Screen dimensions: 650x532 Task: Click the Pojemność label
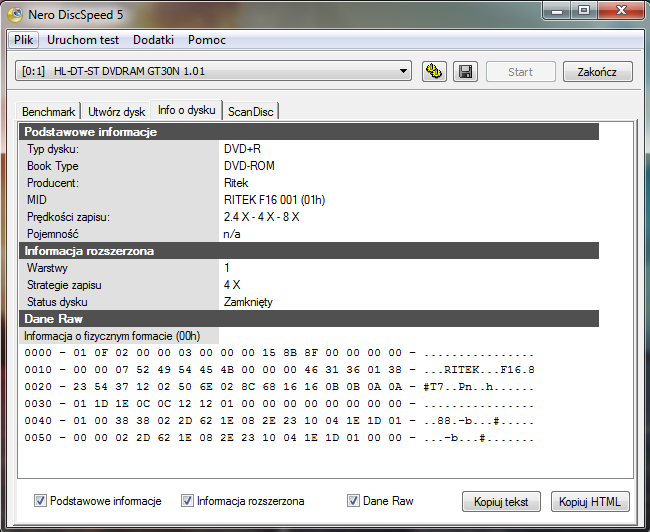[x=53, y=234]
